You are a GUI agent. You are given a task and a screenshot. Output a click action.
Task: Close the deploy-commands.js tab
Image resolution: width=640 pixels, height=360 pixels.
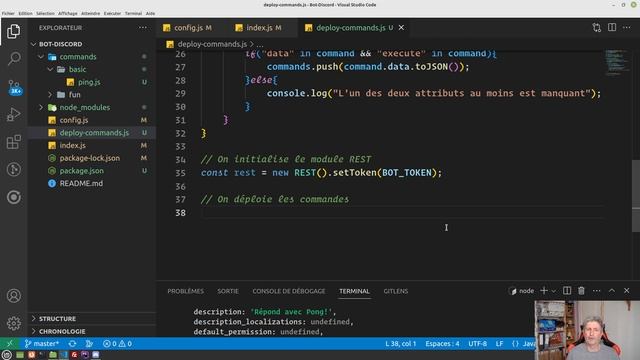coord(401,27)
